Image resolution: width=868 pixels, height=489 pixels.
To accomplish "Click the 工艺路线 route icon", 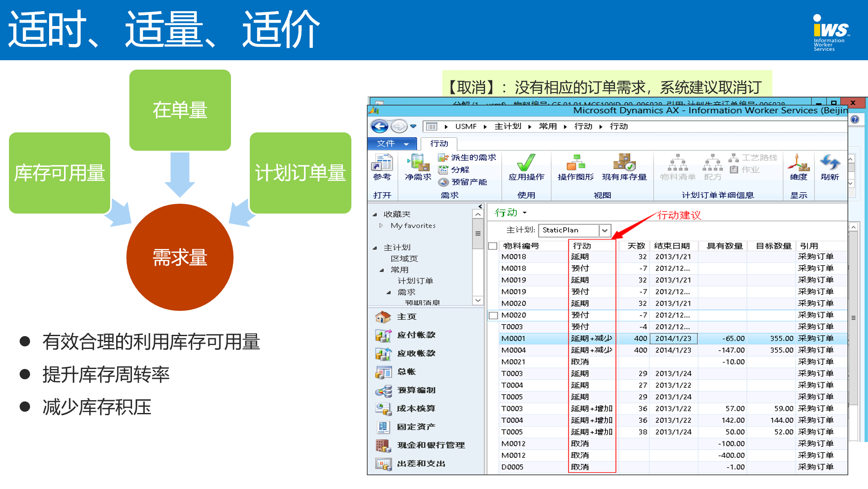I will point(753,158).
